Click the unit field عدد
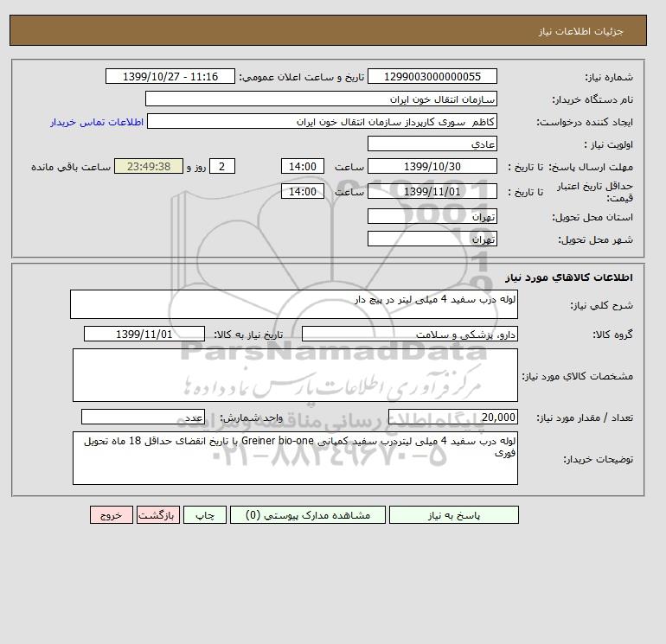The height and width of the screenshot is (644, 666). tap(143, 417)
